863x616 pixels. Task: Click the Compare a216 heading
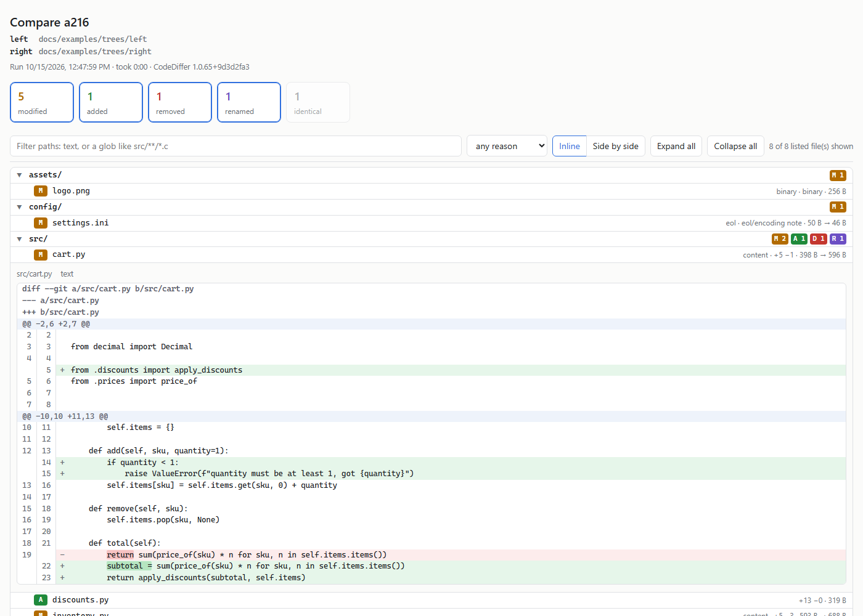(x=49, y=22)
